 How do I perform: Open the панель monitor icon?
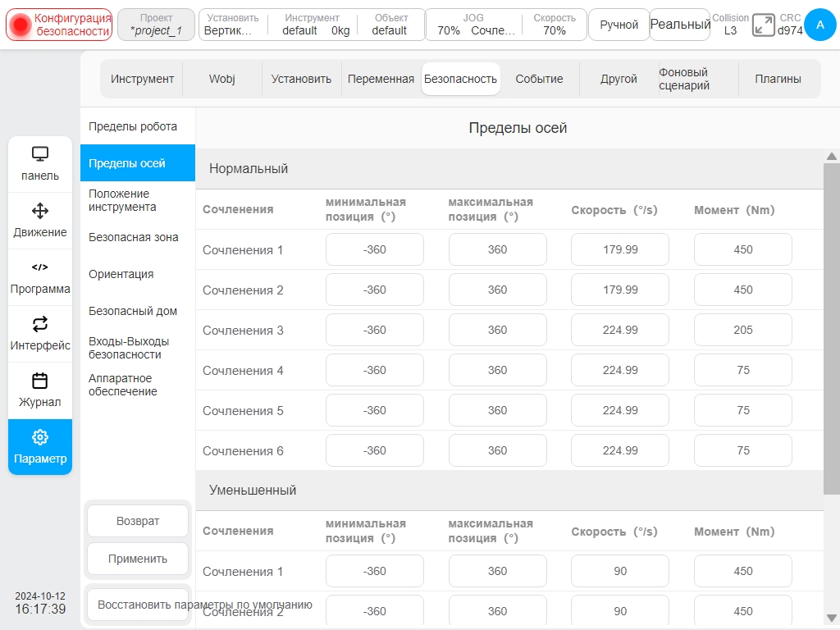pos(40,154)
